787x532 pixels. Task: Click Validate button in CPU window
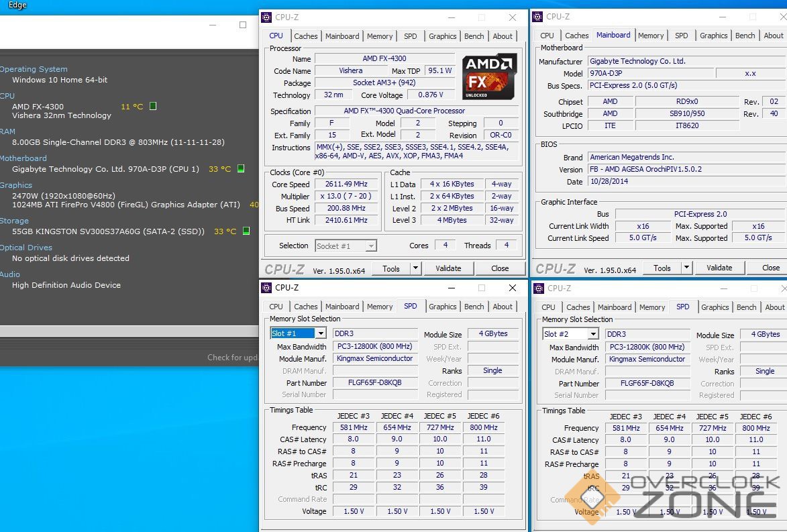tap(448, 268)
